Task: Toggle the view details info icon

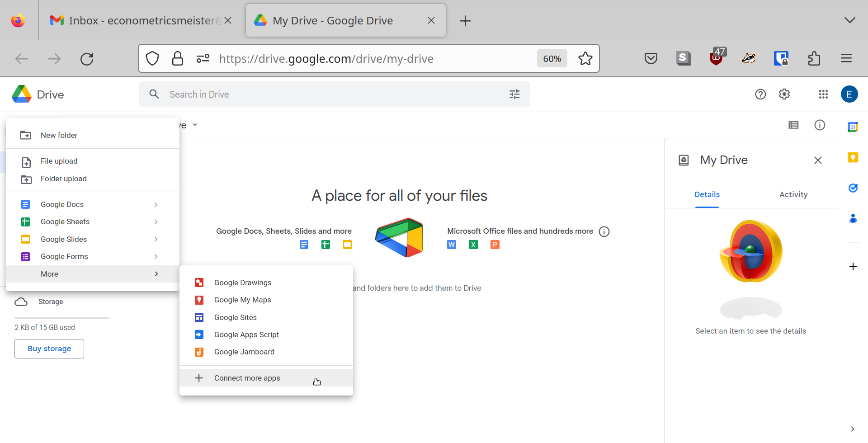Action: pos(820,125)
